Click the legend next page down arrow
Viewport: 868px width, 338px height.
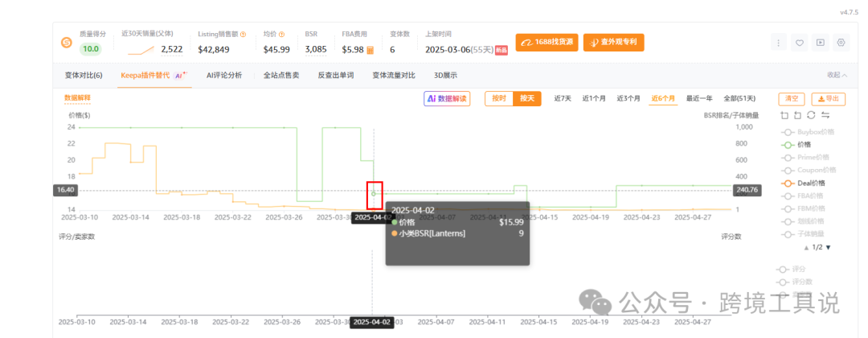[x=828, y=248]
